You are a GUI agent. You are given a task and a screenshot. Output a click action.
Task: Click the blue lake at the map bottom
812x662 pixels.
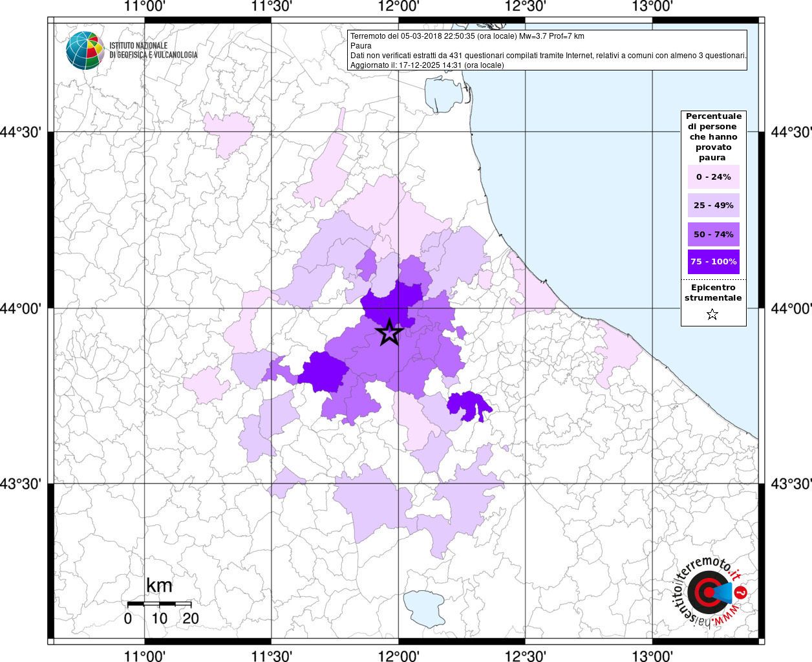pyautogui.click(x=423, y=608)
